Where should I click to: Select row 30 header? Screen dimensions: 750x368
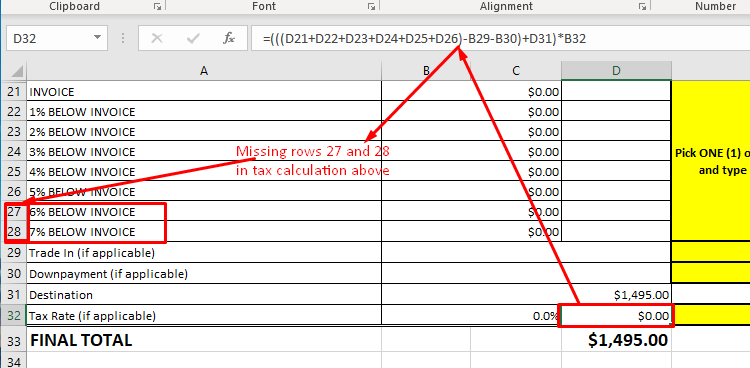(x=14, y=273)
